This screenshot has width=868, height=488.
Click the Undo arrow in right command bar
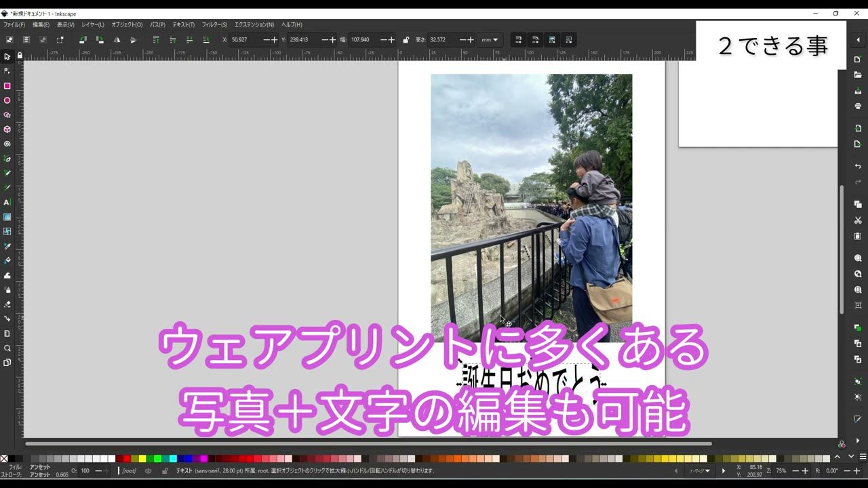858,166
